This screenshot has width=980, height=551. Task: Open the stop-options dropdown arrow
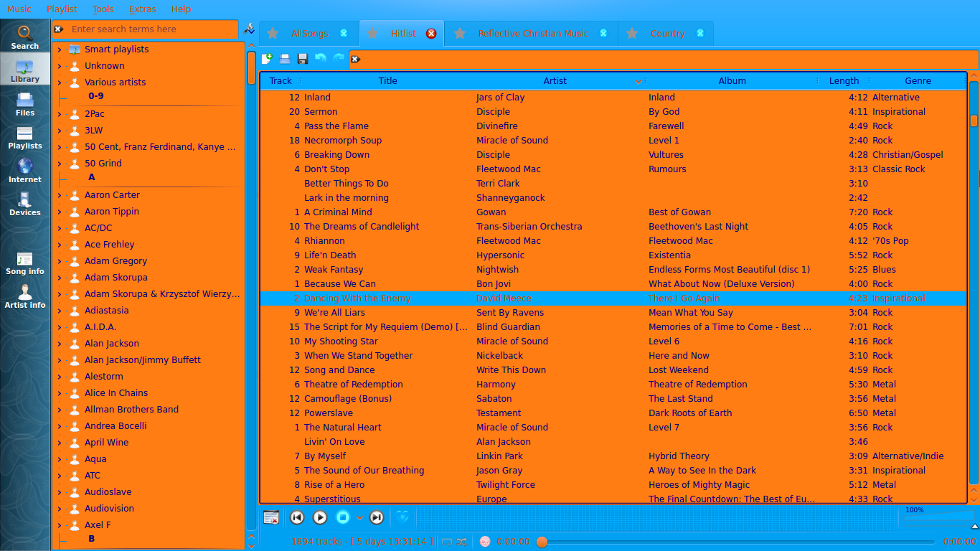pyautogui.click(x=359, y=518)
